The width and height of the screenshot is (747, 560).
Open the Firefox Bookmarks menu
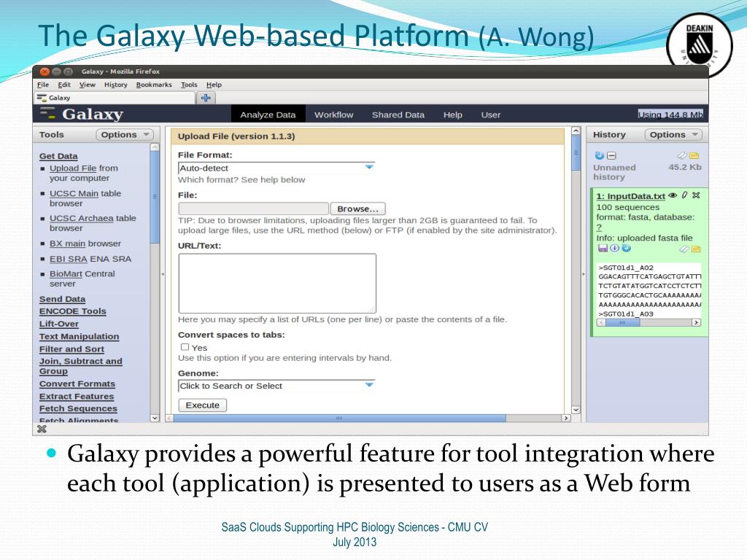[154, 85]
